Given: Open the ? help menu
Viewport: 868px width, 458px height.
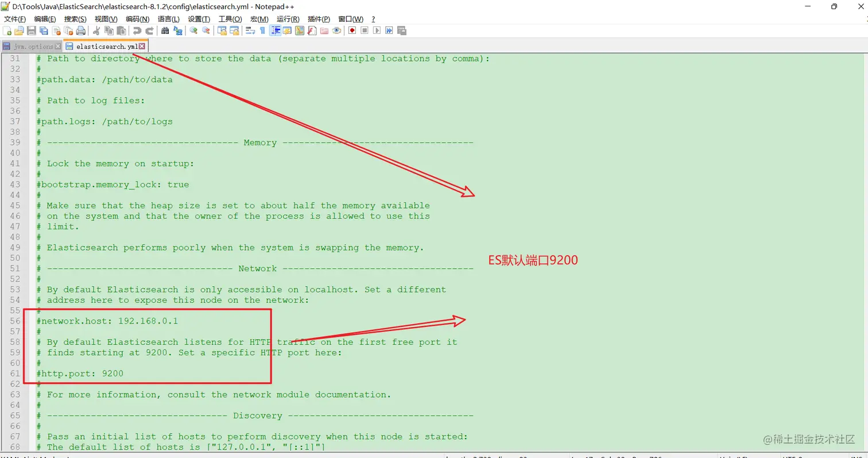Looking at the screenshot, I should [373, 19].
